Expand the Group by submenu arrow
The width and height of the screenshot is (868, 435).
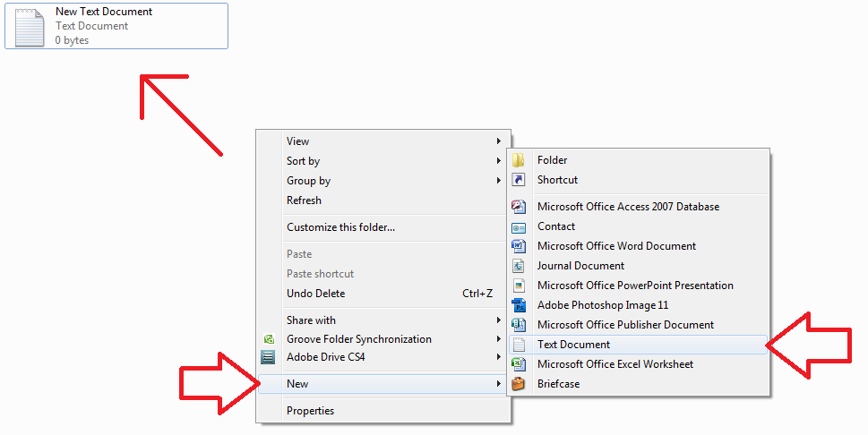(499, 181)
